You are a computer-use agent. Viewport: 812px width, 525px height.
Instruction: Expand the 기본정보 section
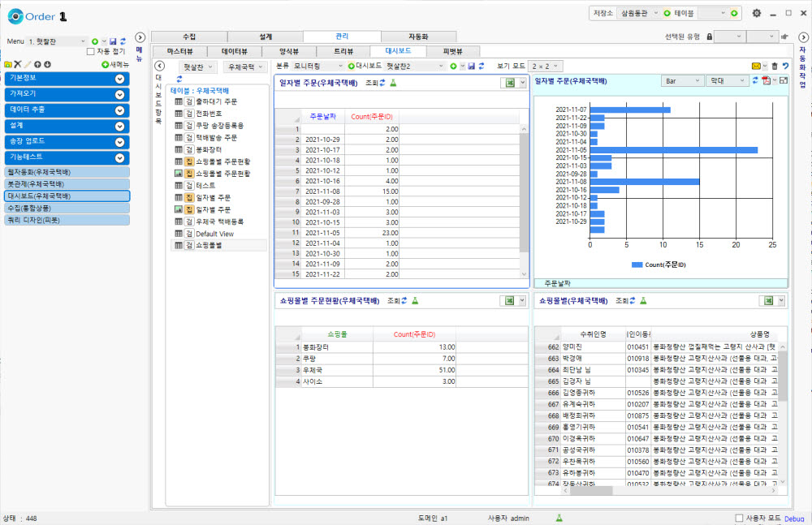coord(119,79)
